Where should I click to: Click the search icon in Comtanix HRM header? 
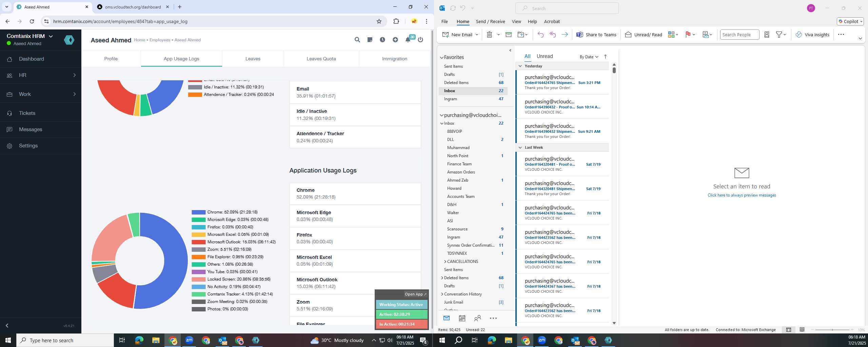click(357, 40)
